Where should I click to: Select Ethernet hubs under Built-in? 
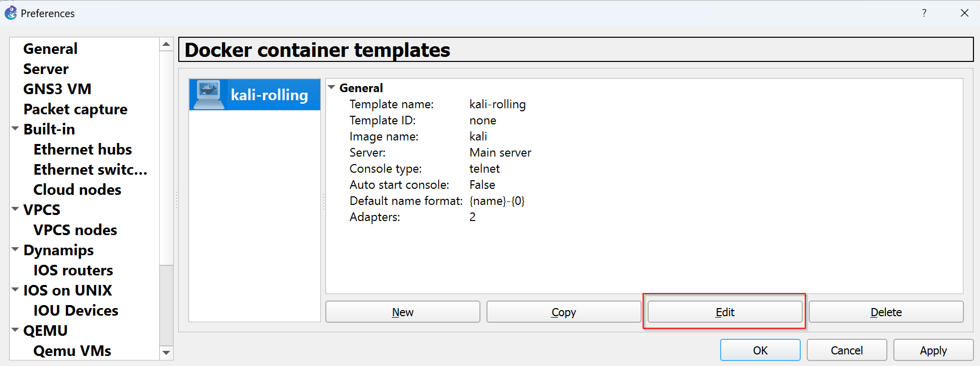click(x=83, y=150)
